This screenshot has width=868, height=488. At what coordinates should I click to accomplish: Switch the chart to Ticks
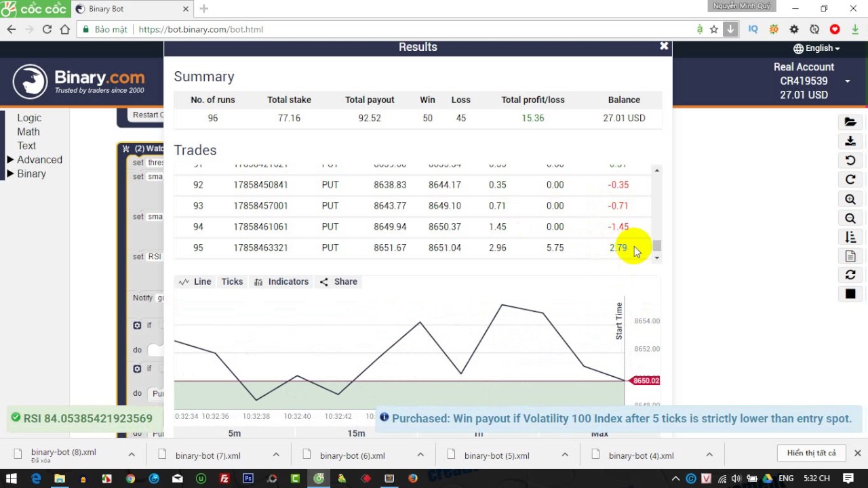point(232,281)
